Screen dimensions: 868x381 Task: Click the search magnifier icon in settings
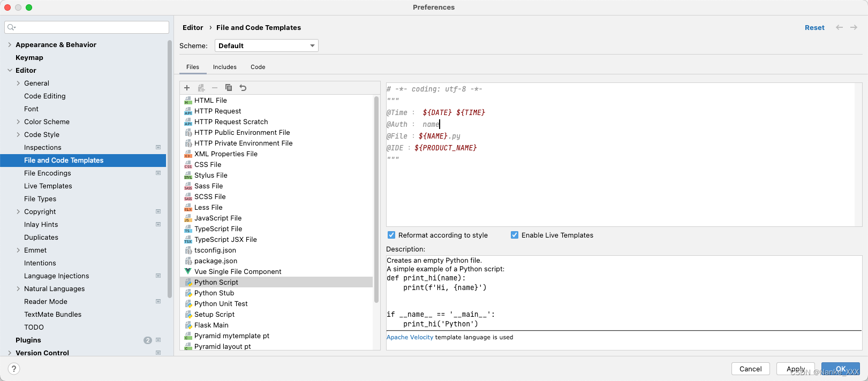12,27
